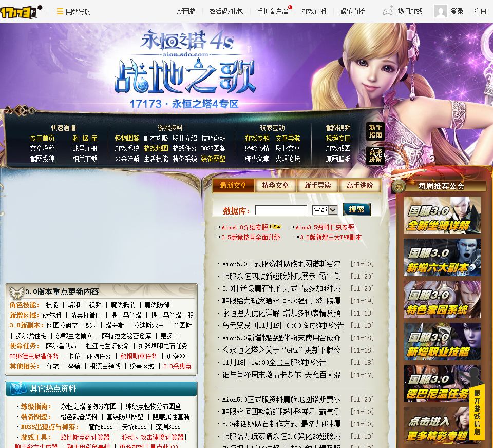493x448 pixels.
Task: Open the Aion4.0介绍专题 link
Action: pos(244,227)
